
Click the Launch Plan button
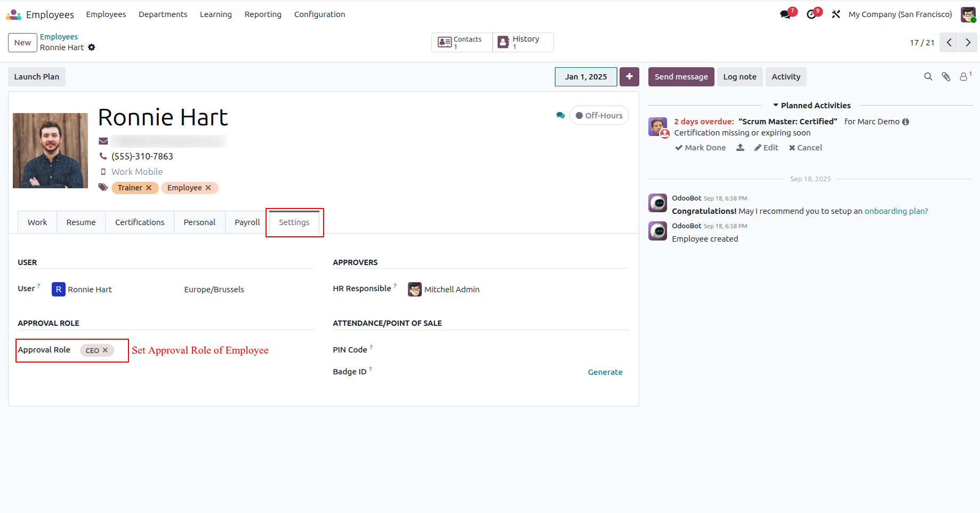[x=36, y=76]
